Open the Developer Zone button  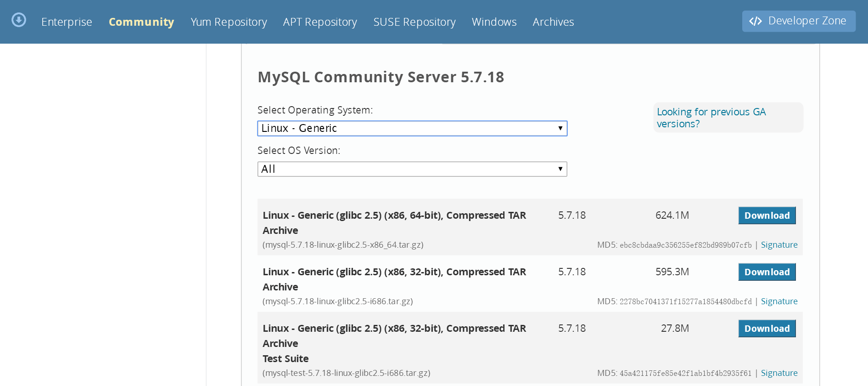pyautogui.click(x=799, y=21)
